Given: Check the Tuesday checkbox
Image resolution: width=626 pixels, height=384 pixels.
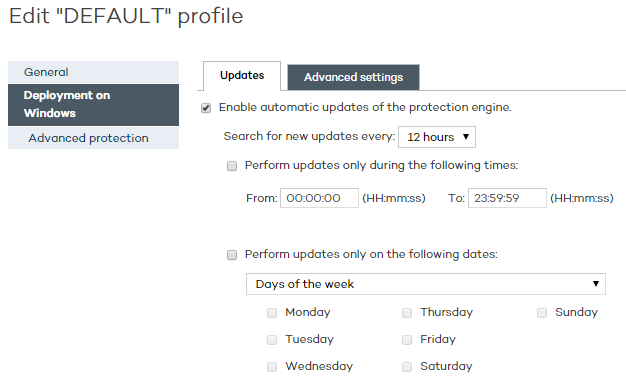Looking at the screenshot, I should coord(272,340).
